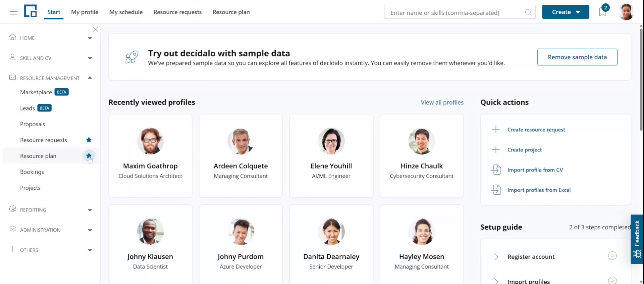Click the Import profile from CV icon
This screenshot has height=284, width=644.
point(496,170)
